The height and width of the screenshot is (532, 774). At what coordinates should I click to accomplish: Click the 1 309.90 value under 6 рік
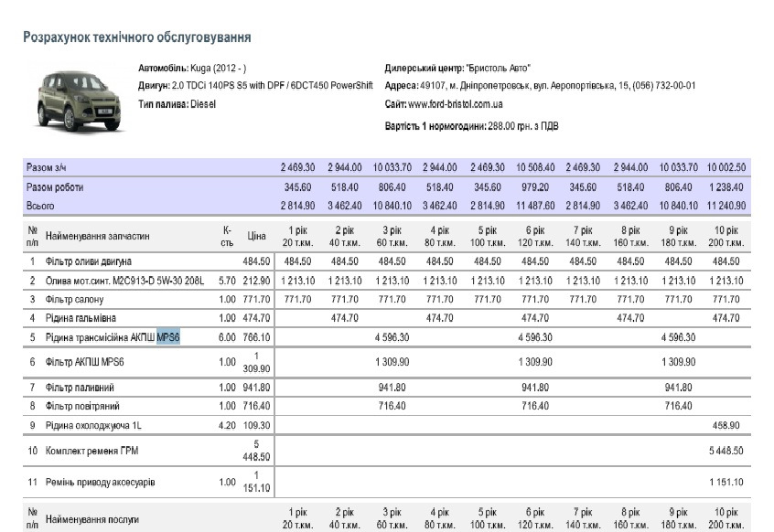[x=535, y=362]
